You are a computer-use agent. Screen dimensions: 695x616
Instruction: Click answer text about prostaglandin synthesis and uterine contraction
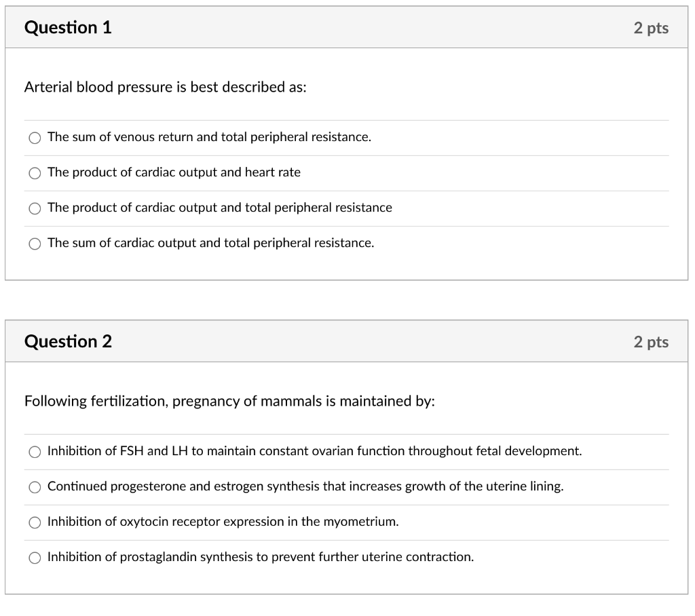point(261,557)
